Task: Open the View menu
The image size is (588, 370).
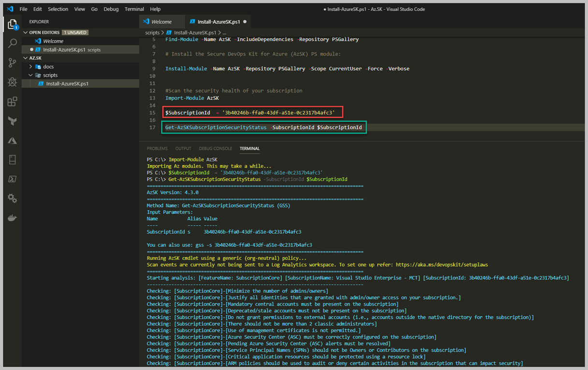Action: pos(80,9)
